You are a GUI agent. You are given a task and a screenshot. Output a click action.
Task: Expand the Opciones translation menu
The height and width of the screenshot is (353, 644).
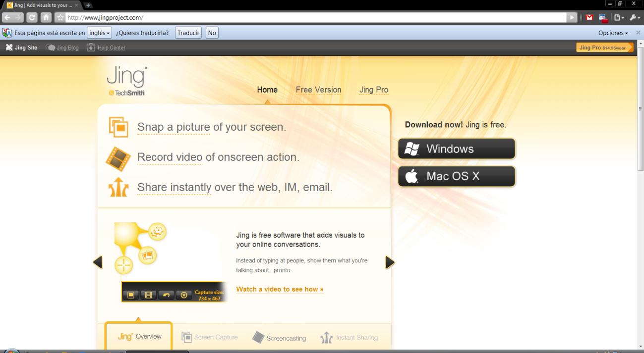tap(613, 33)
